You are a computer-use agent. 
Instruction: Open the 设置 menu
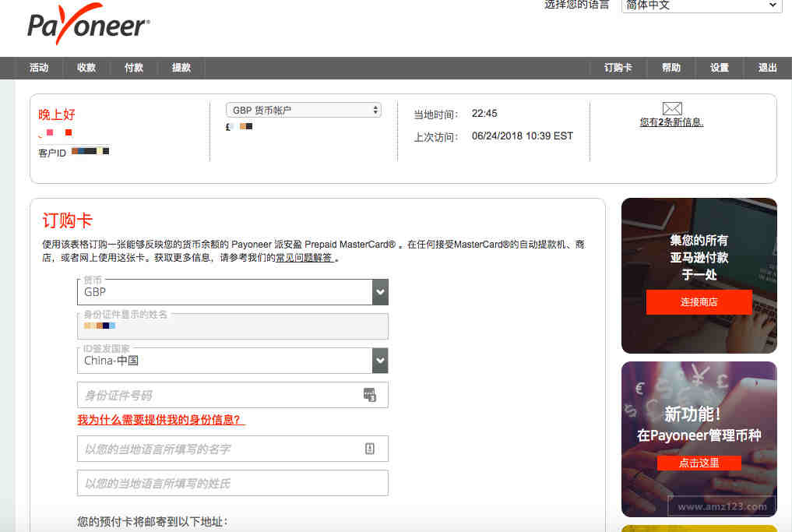coord(720,68)
